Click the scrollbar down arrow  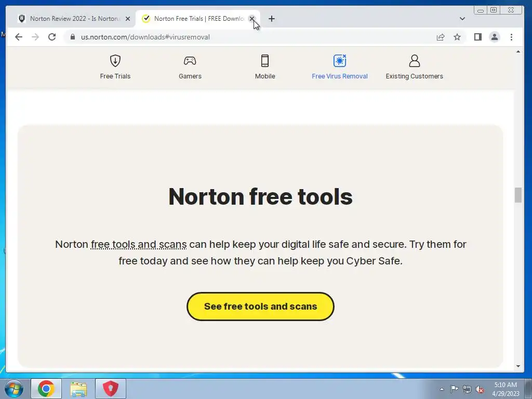point(518,366)
